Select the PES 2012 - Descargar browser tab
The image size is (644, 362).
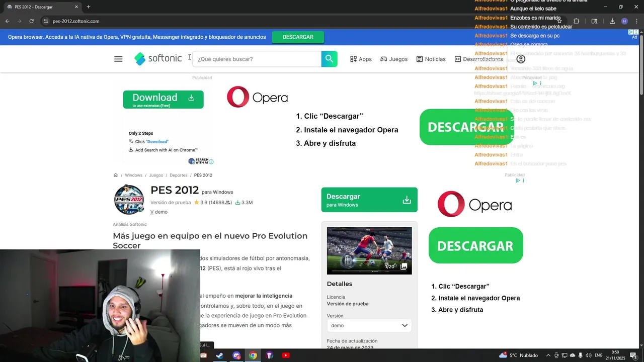[x=42, y=7]
